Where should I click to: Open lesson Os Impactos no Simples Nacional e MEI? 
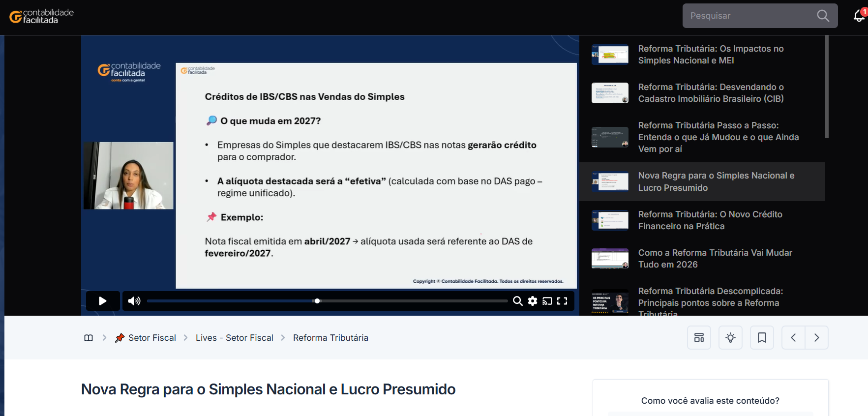tap(702, 55)
